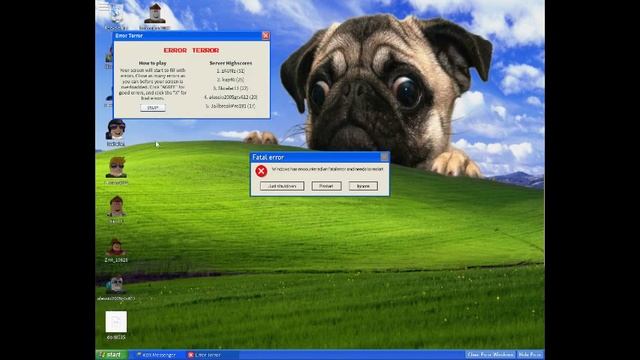
Task: Click the 'Server Highscores' heading
Action: [x=231, y=63]
